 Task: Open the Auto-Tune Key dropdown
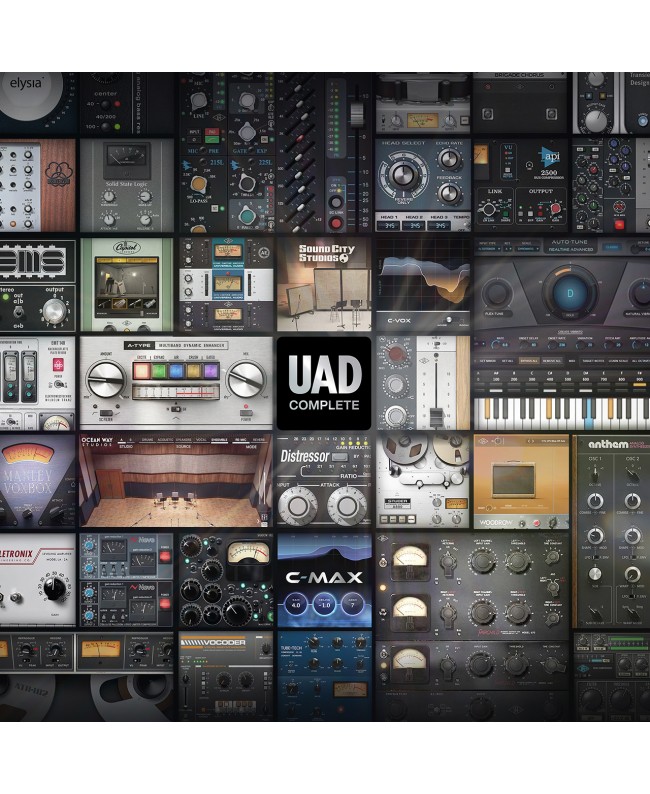click(508, 249)
